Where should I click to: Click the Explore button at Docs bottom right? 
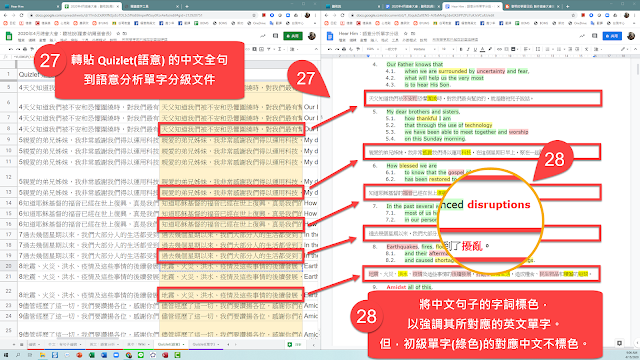(620, 343)
